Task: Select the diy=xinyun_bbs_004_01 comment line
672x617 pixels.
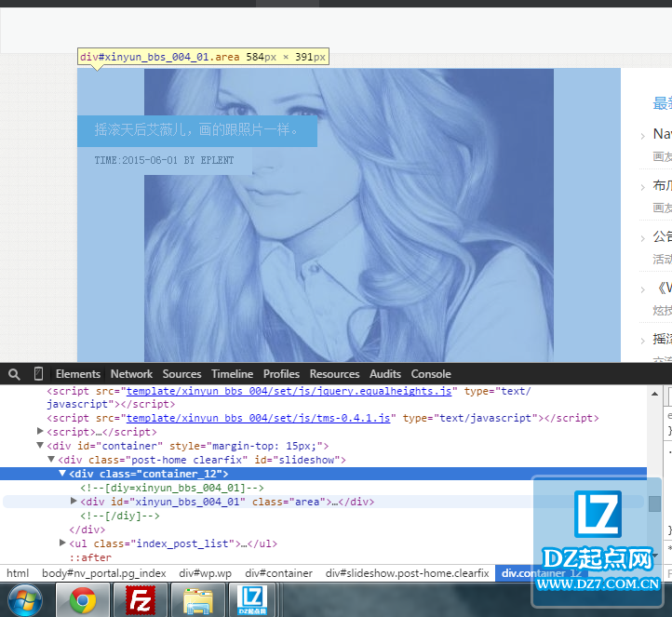Action: coord(172,488)
